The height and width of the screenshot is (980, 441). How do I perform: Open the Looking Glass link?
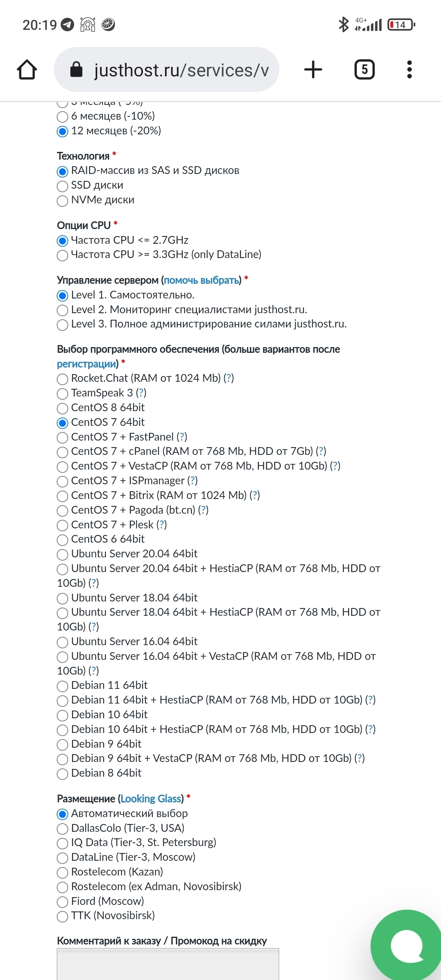pos(151,799)
